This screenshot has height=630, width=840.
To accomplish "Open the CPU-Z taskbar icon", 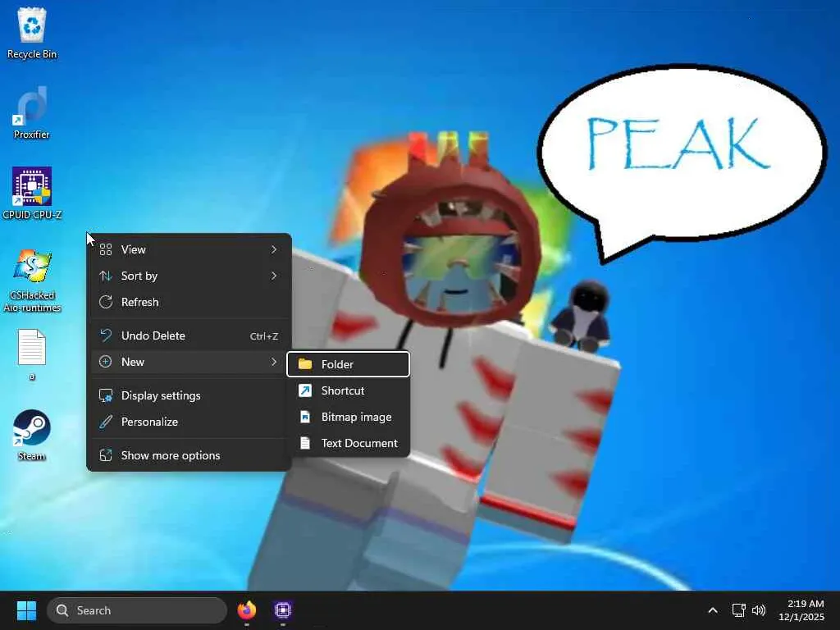I will pyautogui.click(x=283, y=610).
